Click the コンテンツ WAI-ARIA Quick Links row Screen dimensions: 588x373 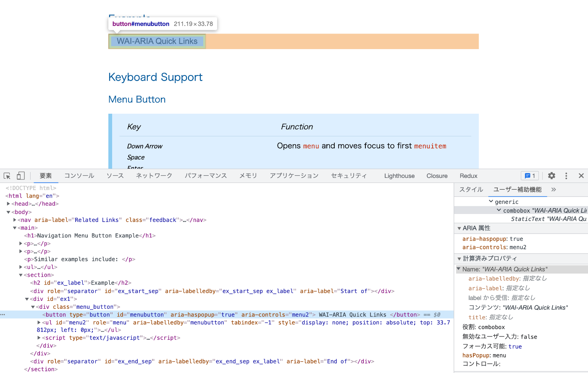coord(518,308)
